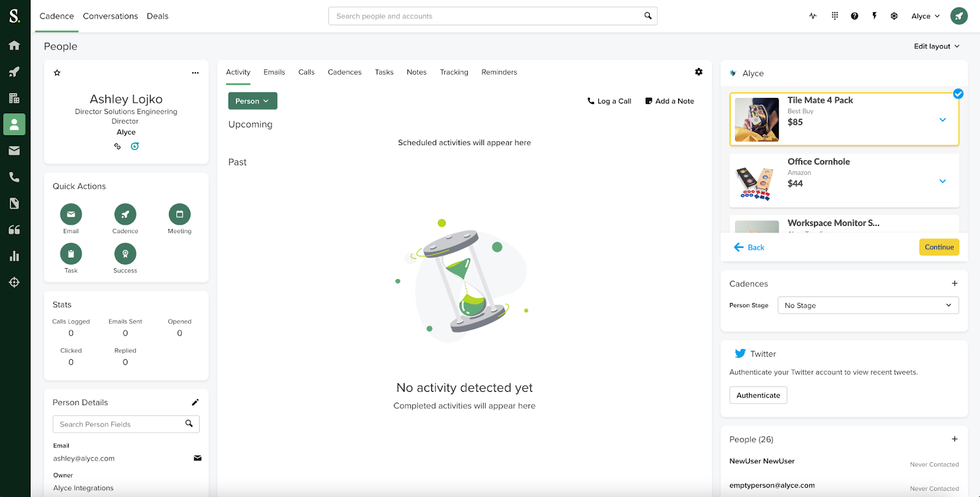This screenshot has height=497, width=980.
Task: Open Deals in top navigation
Action: click(157, 16)
